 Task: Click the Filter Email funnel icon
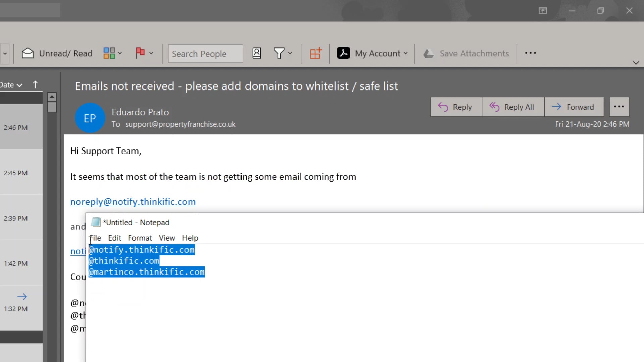coord(279,53)
